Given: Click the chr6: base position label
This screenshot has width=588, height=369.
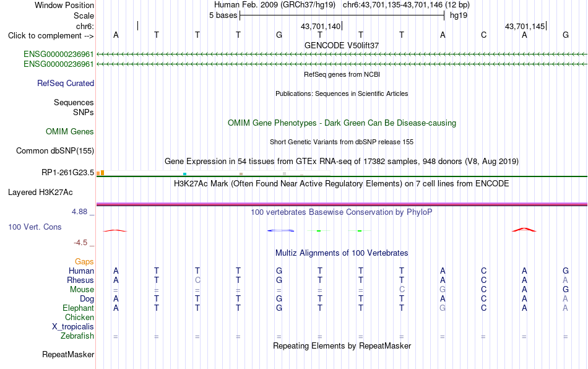Looking at the screenshot, I should [x=85, y=26].
